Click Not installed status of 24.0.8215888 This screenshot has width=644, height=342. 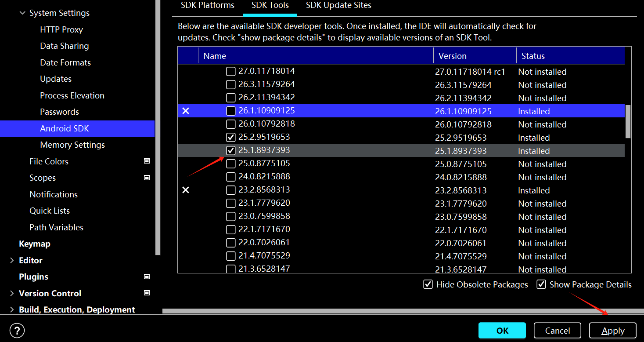click(542, 177)
